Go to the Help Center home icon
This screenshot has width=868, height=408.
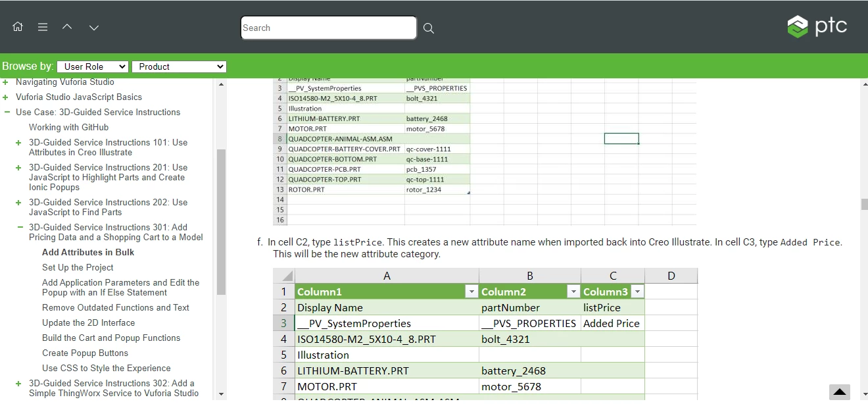click(x=18, y=27)
